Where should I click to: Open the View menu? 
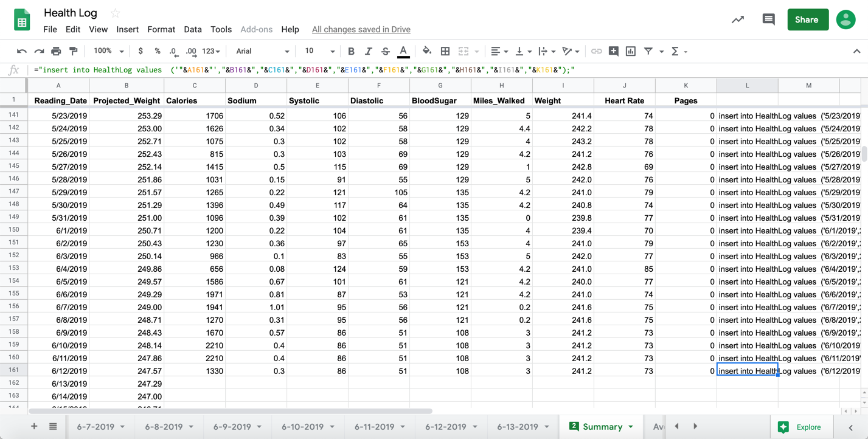(x=98, y=29)
